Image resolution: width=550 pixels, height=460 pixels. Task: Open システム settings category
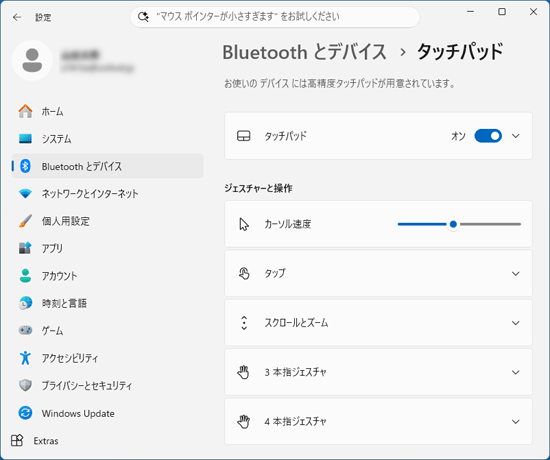(x=108, y=139)
